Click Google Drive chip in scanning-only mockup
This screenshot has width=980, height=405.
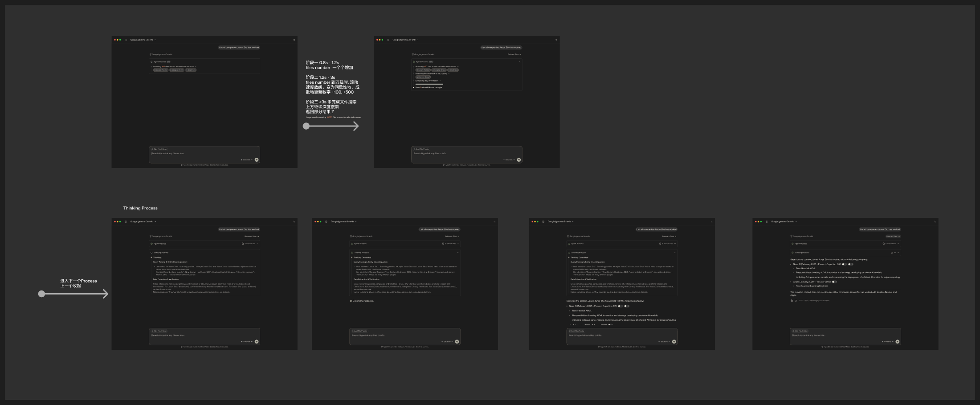(176, 70)
